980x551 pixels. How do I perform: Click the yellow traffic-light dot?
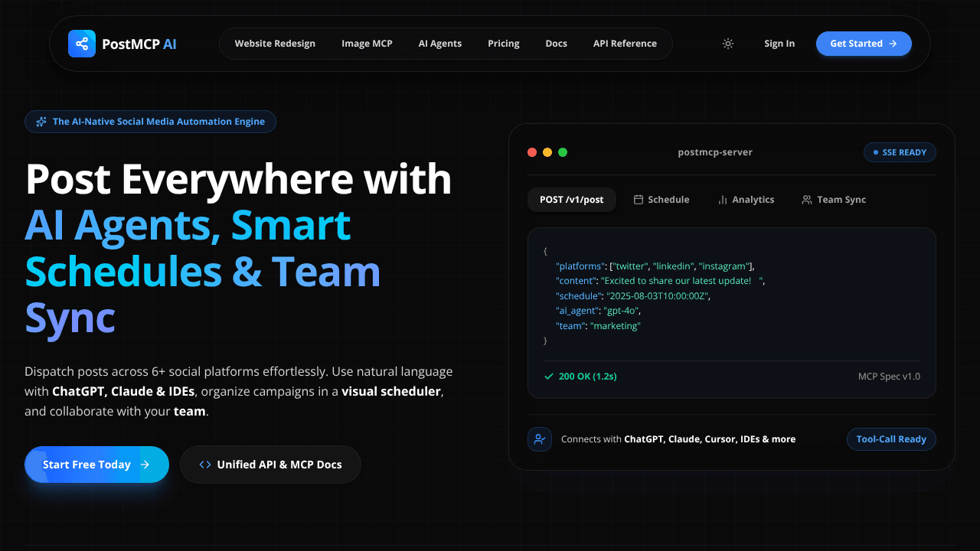pos(547,152)
